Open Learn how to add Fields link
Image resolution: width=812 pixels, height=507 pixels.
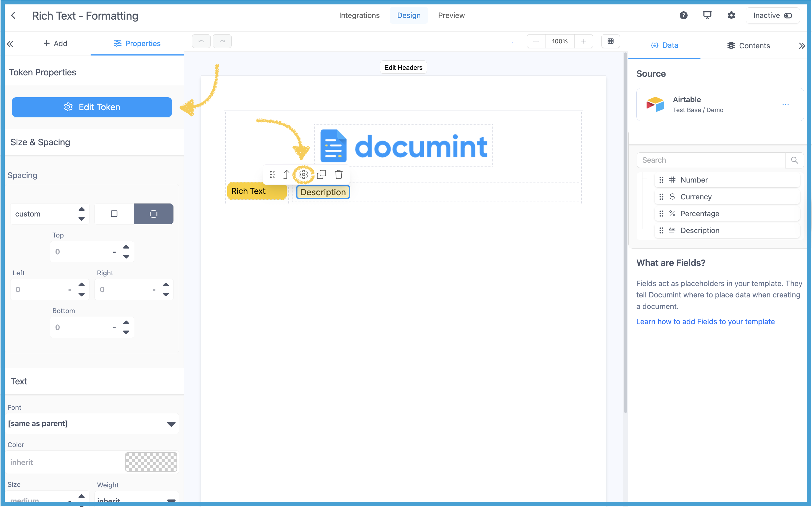click(x=705, y=321)
